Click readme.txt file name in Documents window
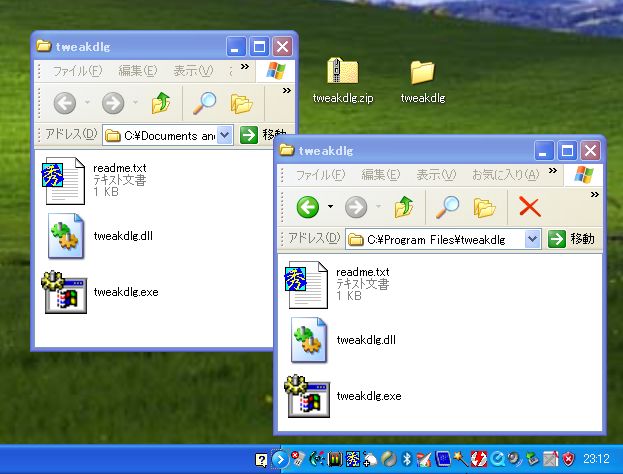 tap(120, 168)
